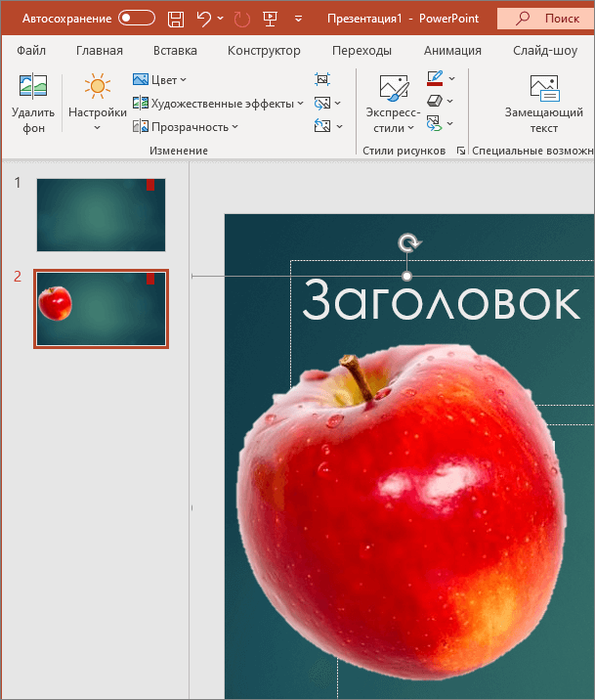Expand the Цвет dropdown
Viewport: 595px width, 700px height.
click(159, 80)
